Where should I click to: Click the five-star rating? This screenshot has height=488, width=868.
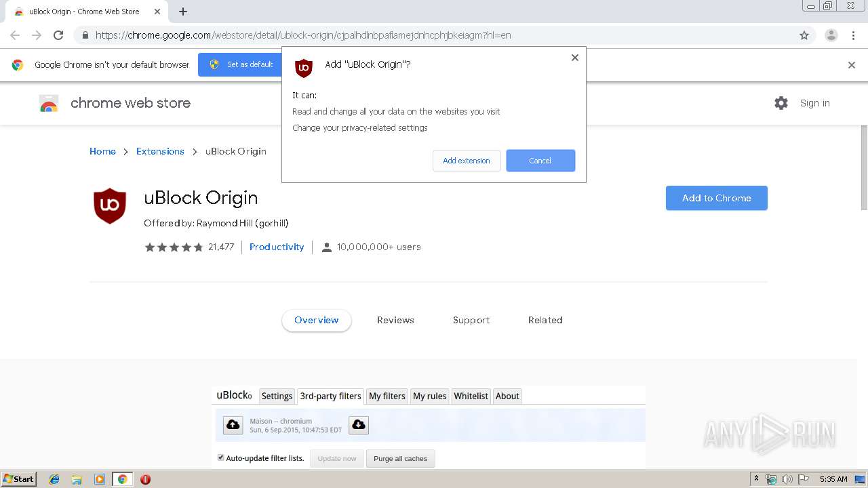pos(174,247)
